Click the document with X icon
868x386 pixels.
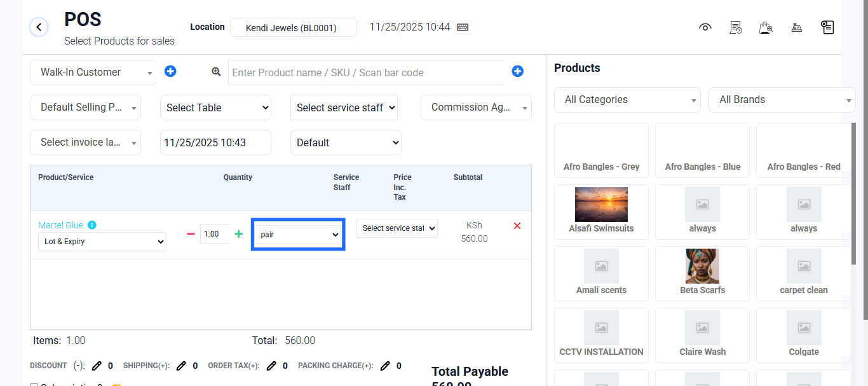[x=827, y=27]
